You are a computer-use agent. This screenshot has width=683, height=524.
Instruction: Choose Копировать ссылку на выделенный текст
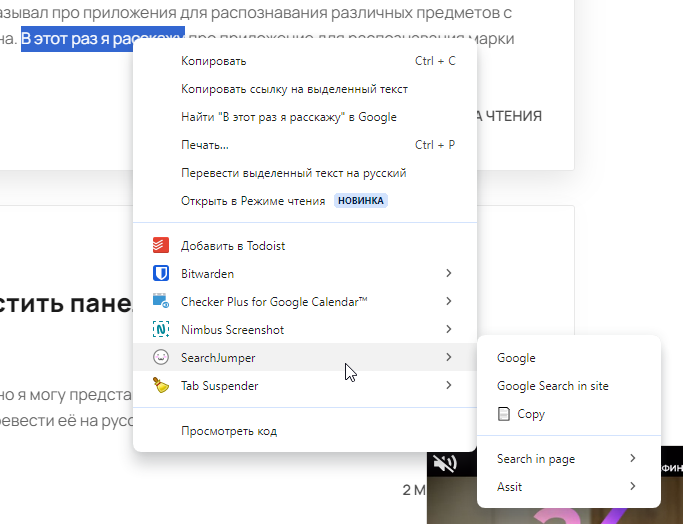click(305, 89)
